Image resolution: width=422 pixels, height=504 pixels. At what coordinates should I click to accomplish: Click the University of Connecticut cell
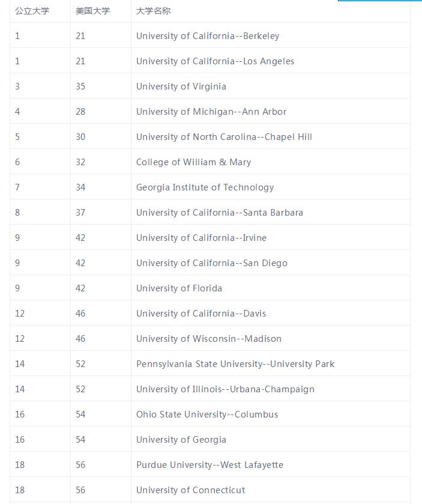click(x=190, y=490)
